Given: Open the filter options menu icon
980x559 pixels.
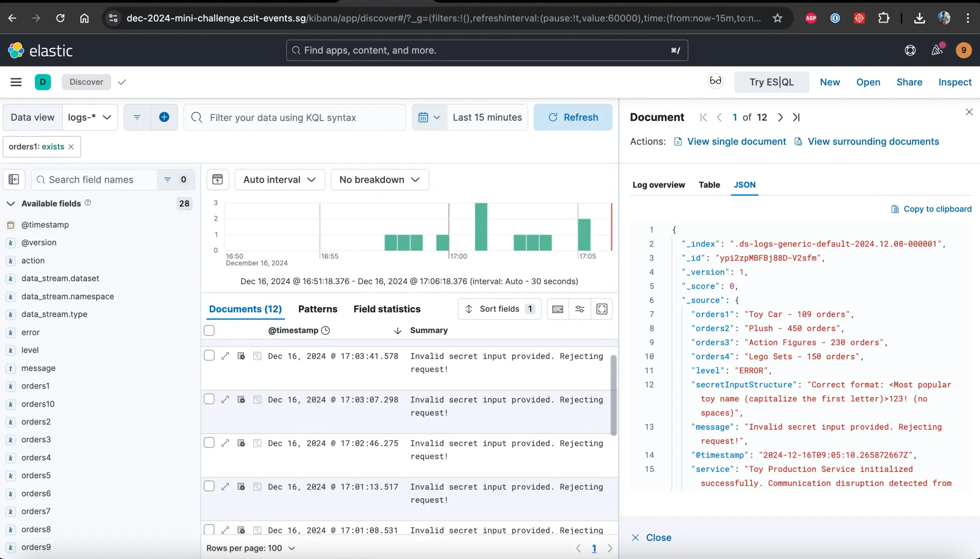Looking at the screenshot, I should coord(137,117).
